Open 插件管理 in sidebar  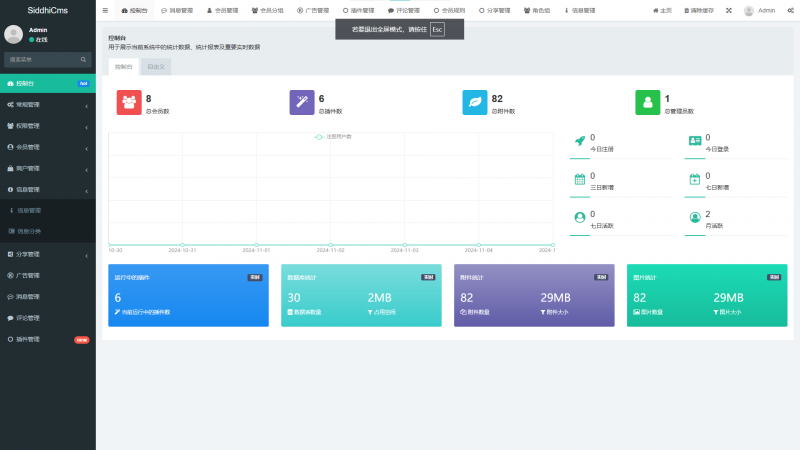click(x=47, y=339)
